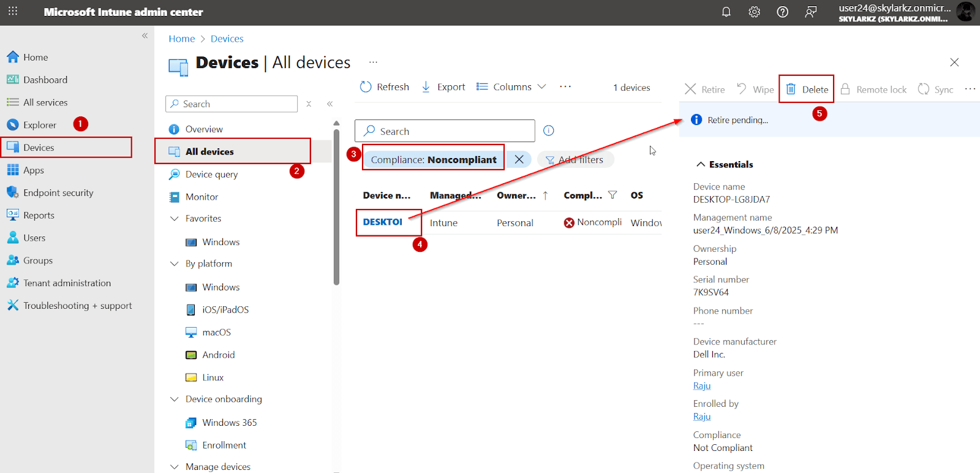This screenshot has width=980, height=473.
Task: Click Retire in the device toolbar
Action: click(704, 89)
